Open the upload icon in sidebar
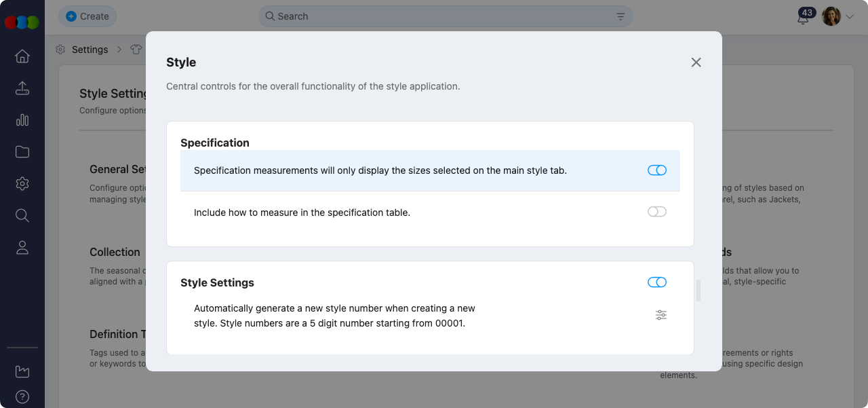The width and height of the screenshot is (868, 408). tap(22, 88)
